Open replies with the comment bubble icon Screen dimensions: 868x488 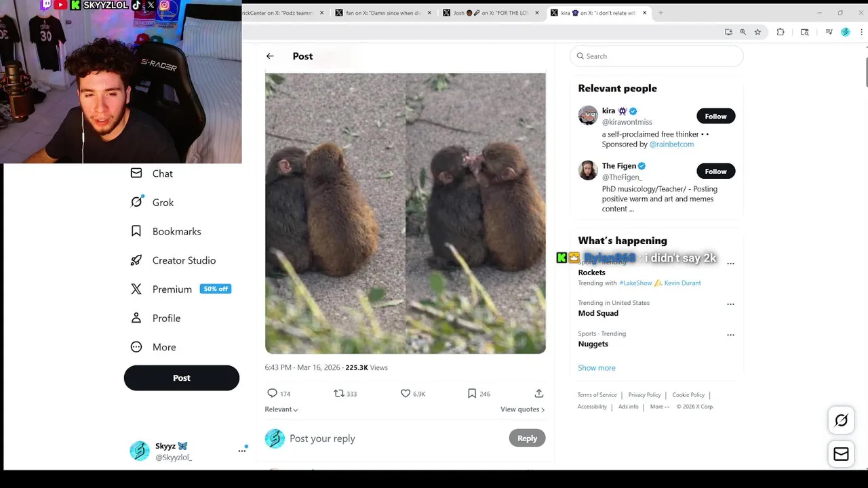pos(272,393)
